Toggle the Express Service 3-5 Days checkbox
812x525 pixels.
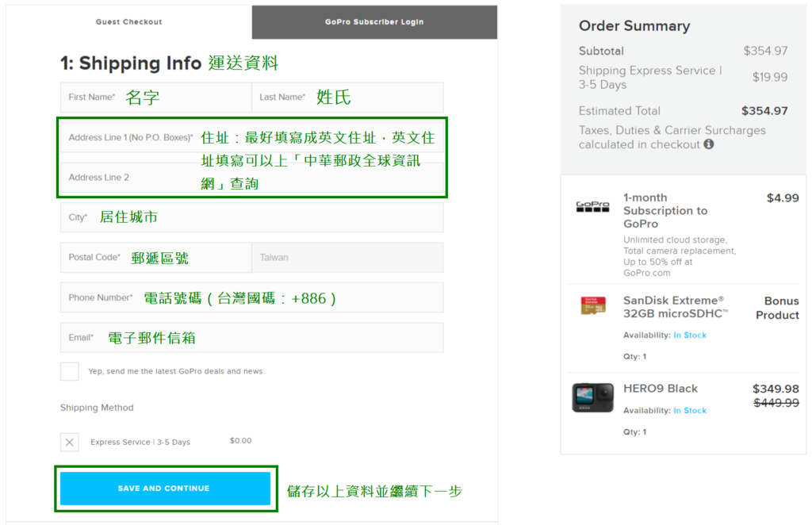[x=70, y=443]
